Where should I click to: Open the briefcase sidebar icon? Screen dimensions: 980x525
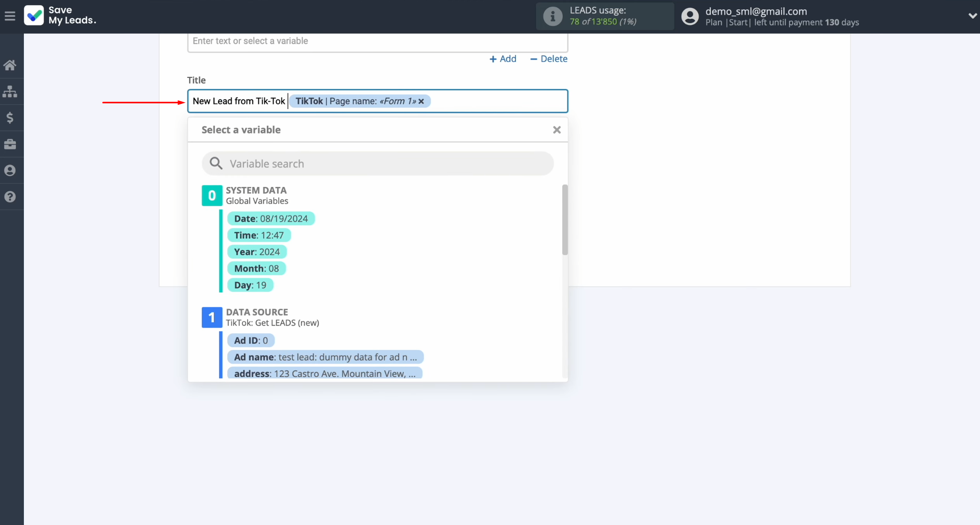pyautogui.click(x=10, y=144)
